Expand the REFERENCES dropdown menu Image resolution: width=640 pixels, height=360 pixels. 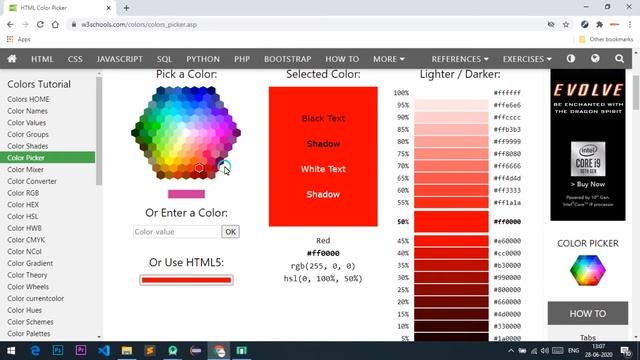pos(460,59)
